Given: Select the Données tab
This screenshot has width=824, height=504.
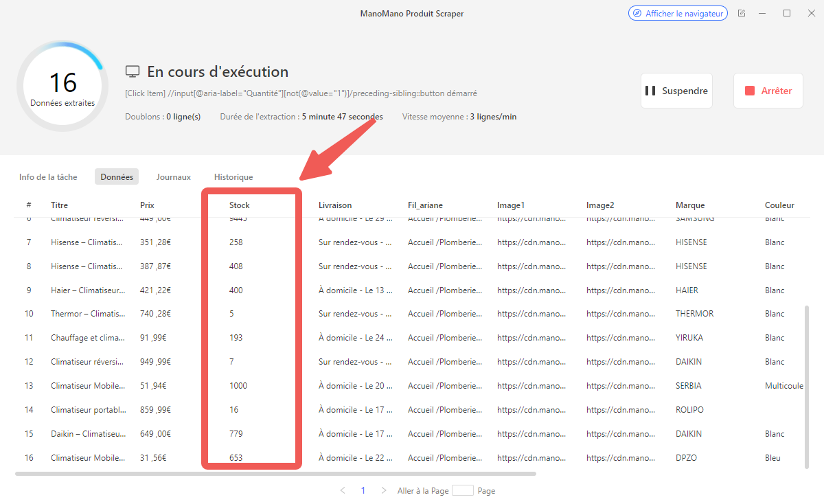Looking at the screenshot, I should click(x=117, y=177).
